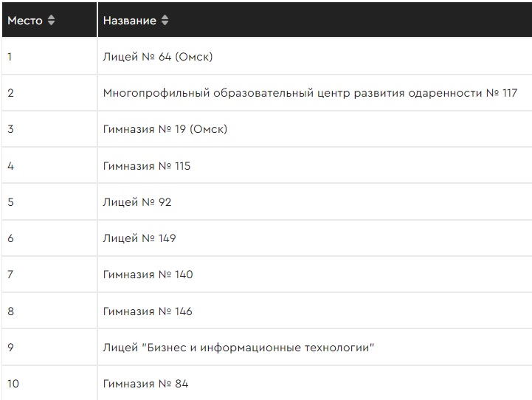Sort table by Название column header

coord(130,21)
